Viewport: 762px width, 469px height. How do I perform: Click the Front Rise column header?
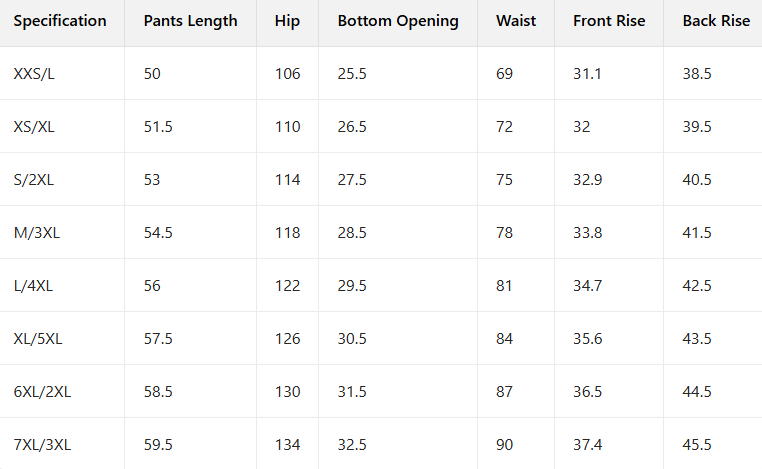[609, 21]
